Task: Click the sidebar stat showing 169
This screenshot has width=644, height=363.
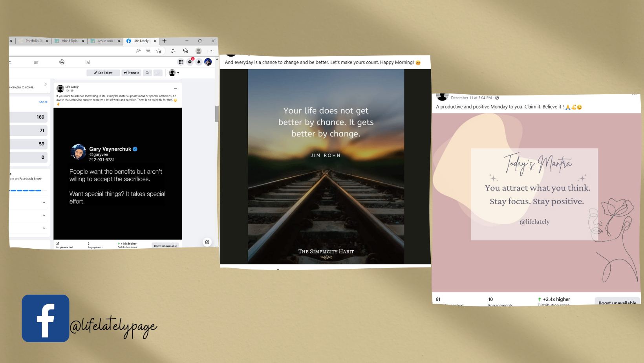Action: (x=28, y=117)
